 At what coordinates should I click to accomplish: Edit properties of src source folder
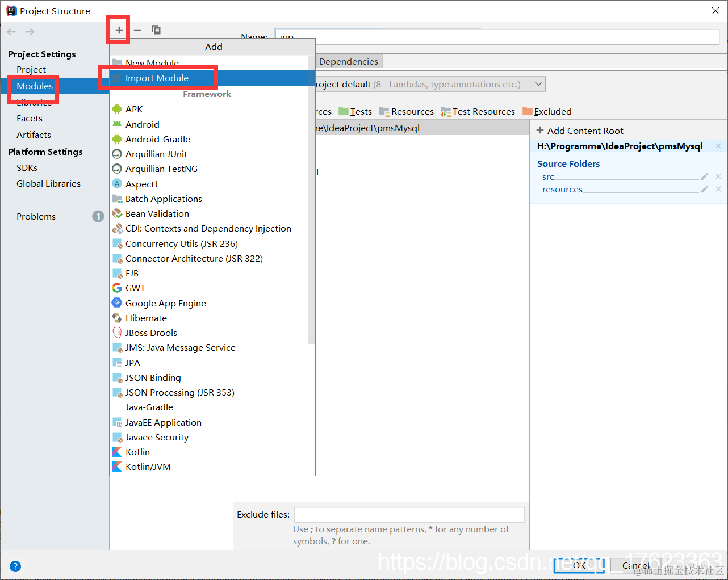click(x=705, y=176)
